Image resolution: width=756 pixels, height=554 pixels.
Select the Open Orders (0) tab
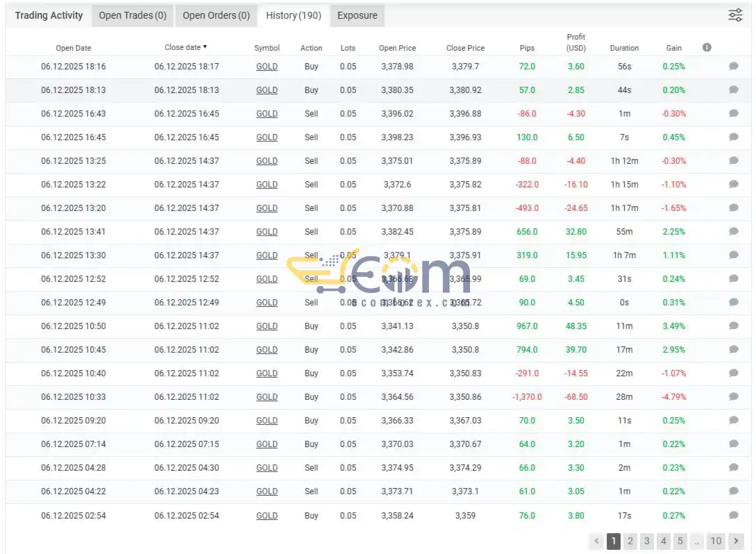(x=216, y=15)
